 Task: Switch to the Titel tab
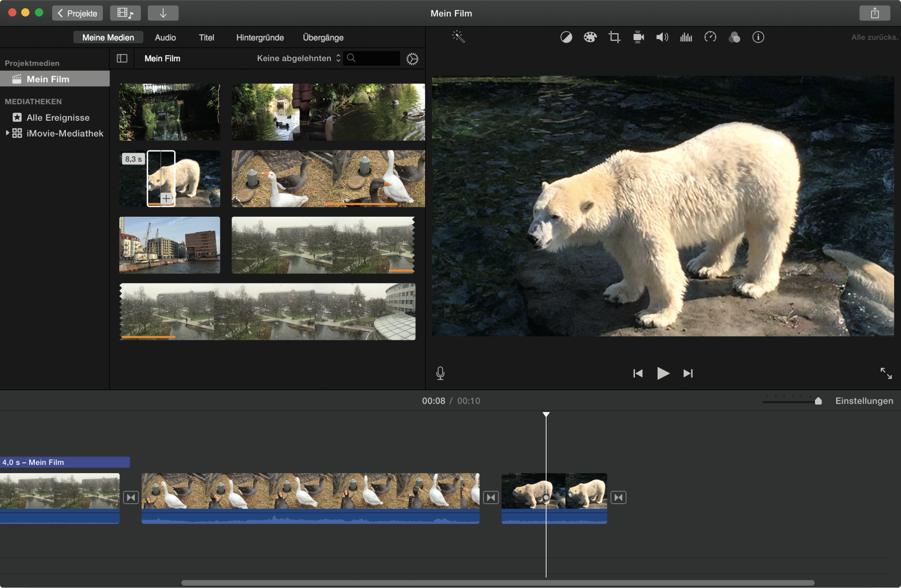coord(206,38)
